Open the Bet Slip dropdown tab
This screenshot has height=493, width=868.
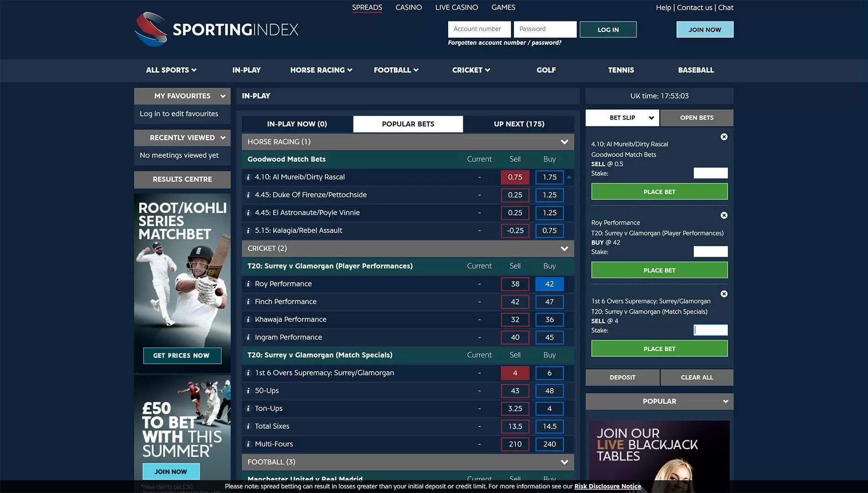[622, 118]
